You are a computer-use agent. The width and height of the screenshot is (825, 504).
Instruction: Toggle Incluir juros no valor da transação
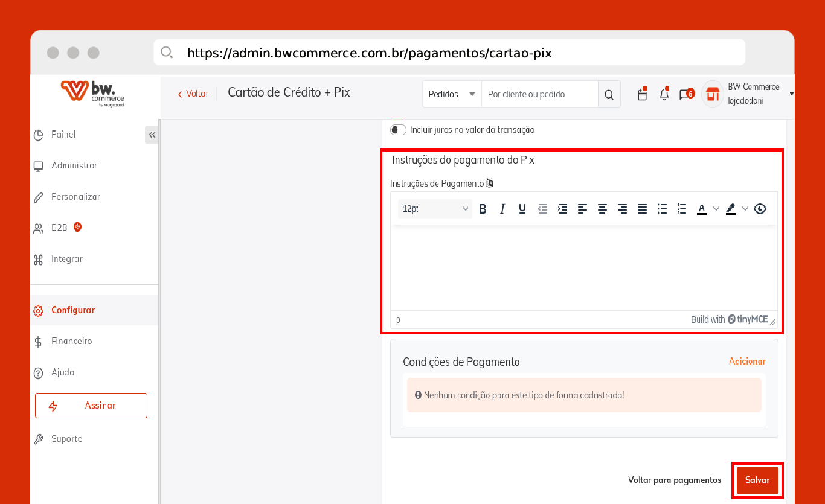pos(398,130)
